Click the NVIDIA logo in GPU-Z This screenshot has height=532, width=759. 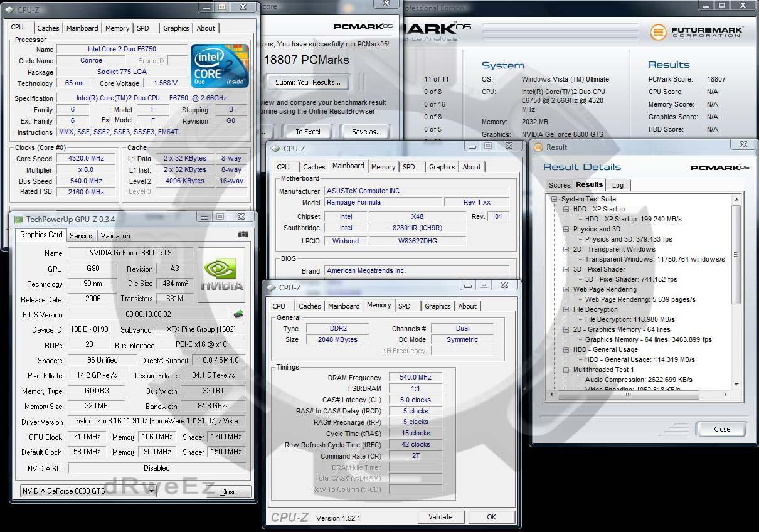222,276
